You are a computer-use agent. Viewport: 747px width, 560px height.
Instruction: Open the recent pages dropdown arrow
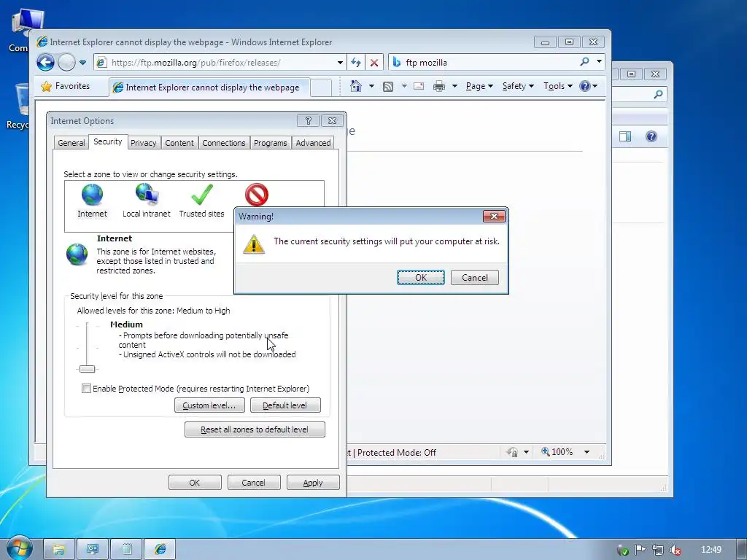[x=83, y=63]
